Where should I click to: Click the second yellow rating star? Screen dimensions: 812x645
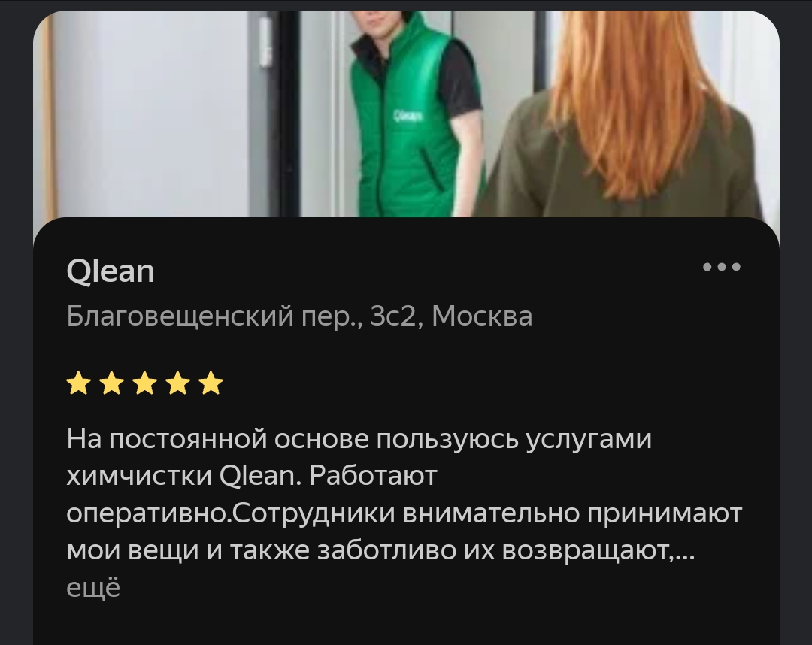112,383
